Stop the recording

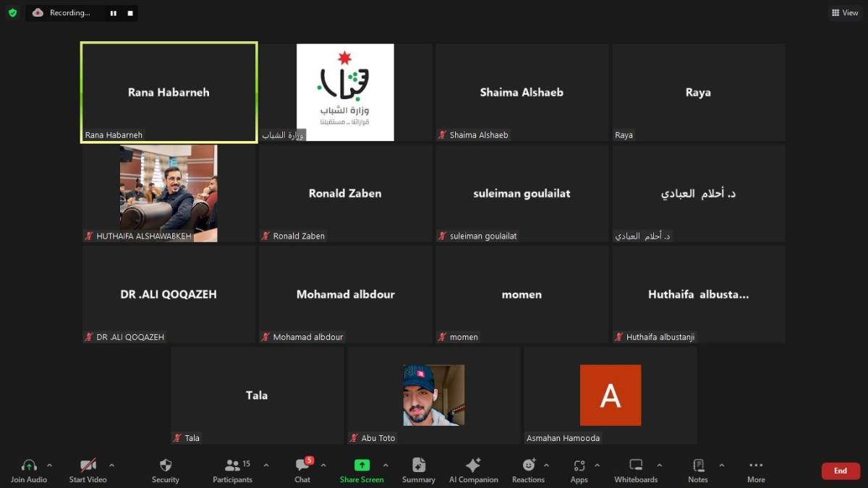pyautogui.click(x=130, y=12)
